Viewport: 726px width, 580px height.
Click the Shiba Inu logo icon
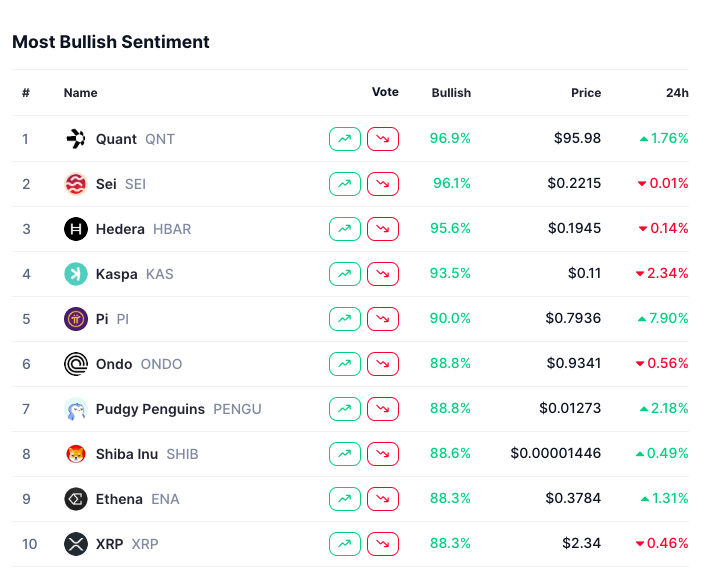(76, 454)
